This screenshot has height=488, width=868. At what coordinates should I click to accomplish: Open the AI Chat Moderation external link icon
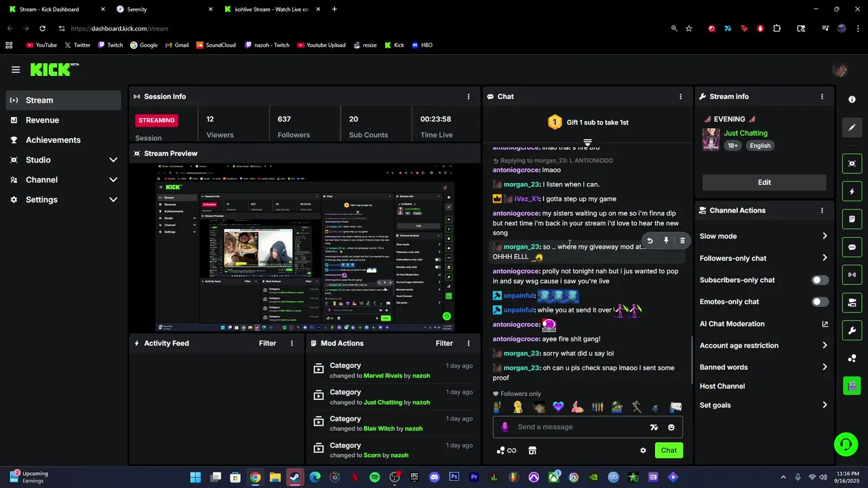[825, 324]
